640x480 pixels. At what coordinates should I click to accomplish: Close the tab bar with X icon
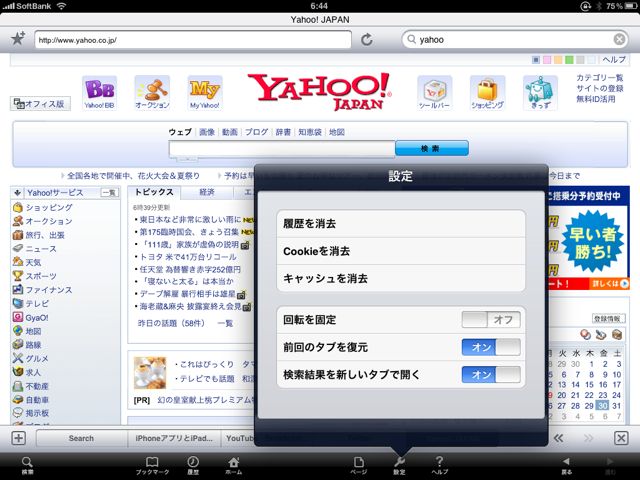pyautogui.click(x=621, y=438)
